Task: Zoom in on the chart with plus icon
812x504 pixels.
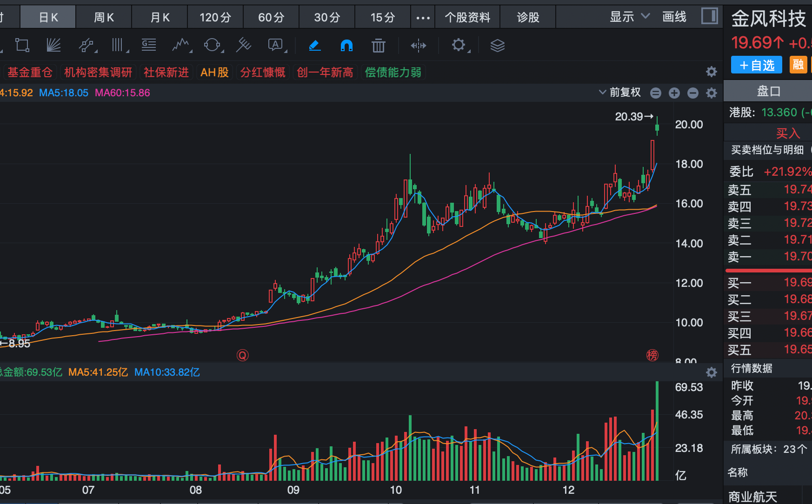Action: [x=674, y=93]
